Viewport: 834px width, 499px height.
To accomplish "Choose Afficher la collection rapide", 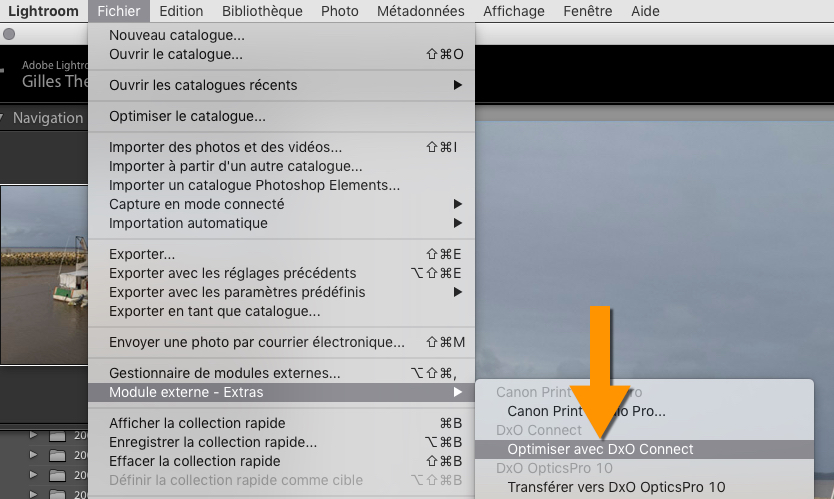I will pos(281,423).
